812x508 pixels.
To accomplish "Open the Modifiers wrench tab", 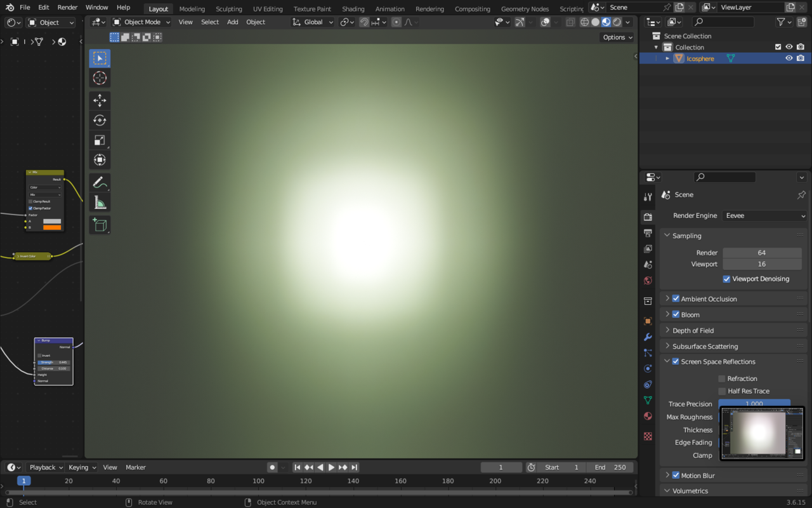I will [x=648, y=337].
